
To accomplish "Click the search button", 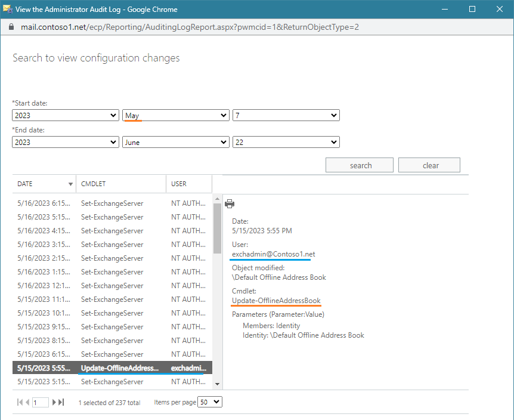I will tap(360, 165).
